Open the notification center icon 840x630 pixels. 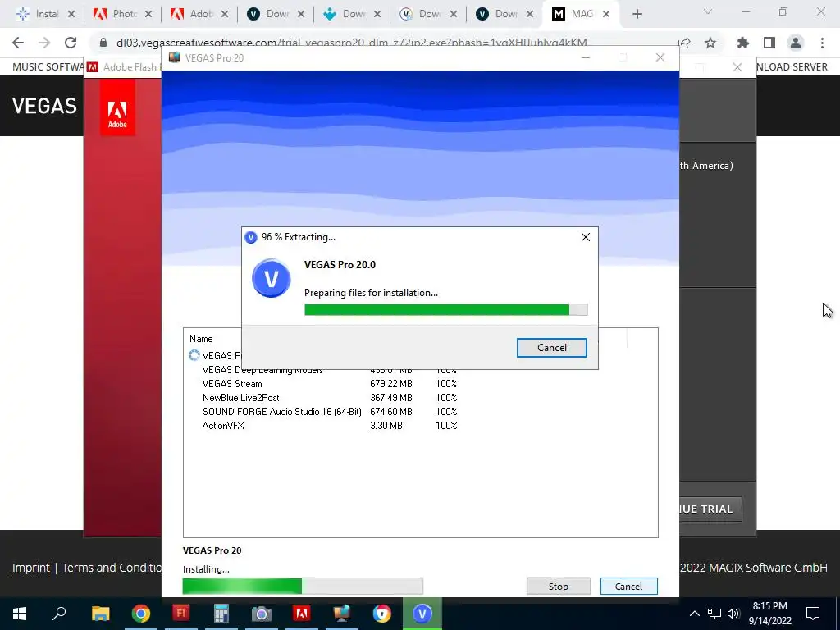click(813, 614)
